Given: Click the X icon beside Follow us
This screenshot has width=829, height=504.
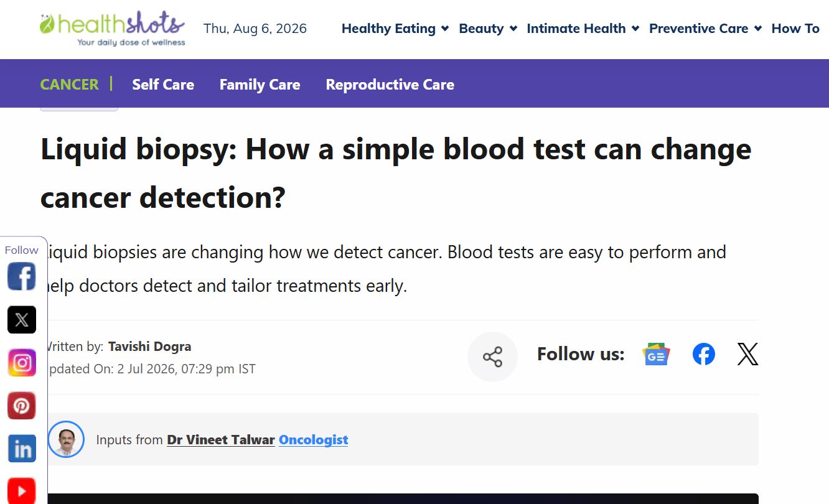Looking at the screenshot, I should coord(747,355).
